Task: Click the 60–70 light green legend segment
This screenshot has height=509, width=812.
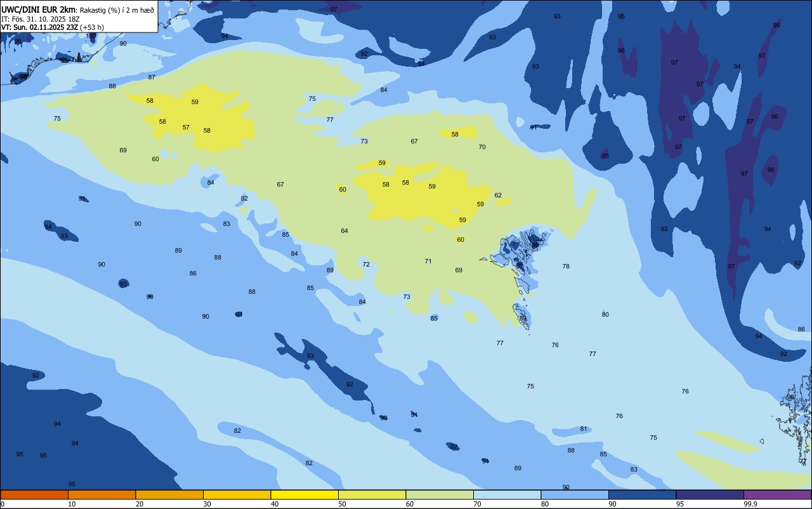Action: point(440,494)
